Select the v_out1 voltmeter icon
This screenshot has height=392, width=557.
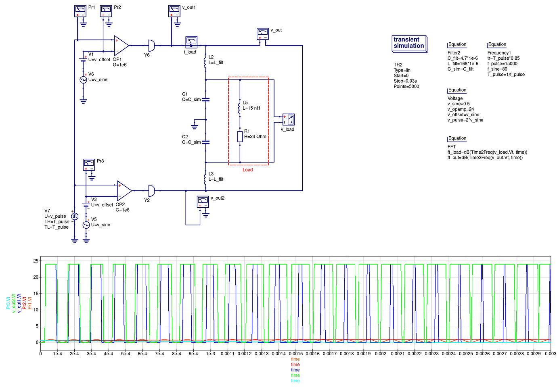pos(174,11)
